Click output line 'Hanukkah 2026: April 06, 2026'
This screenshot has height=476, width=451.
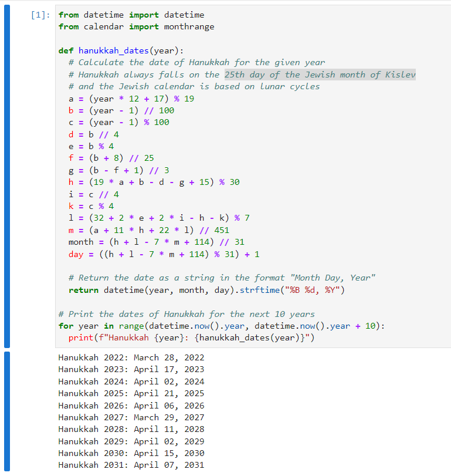click(131, 406)
